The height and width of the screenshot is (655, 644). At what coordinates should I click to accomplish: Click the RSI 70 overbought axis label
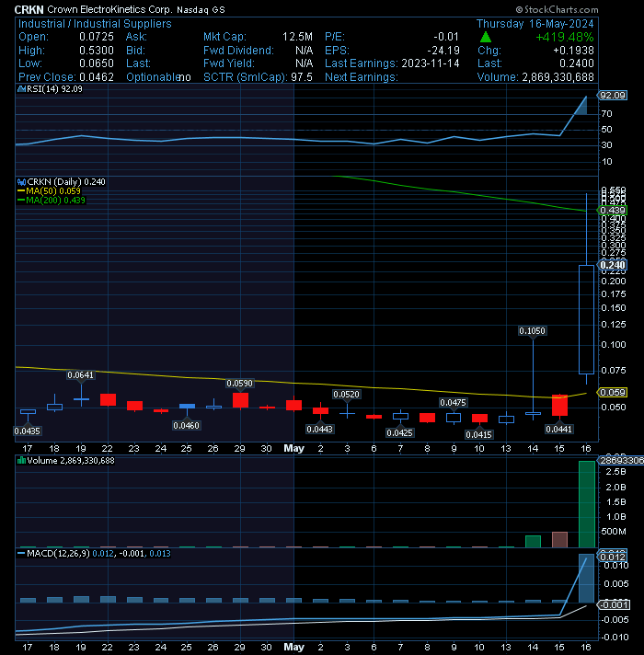[x=607, y=114]
